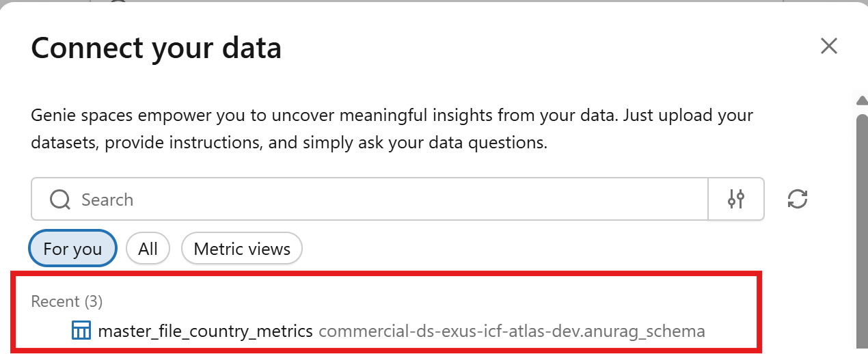Close the Connect your data dialog
Viewport: 868px width, 354px height.
pos(829,46)
